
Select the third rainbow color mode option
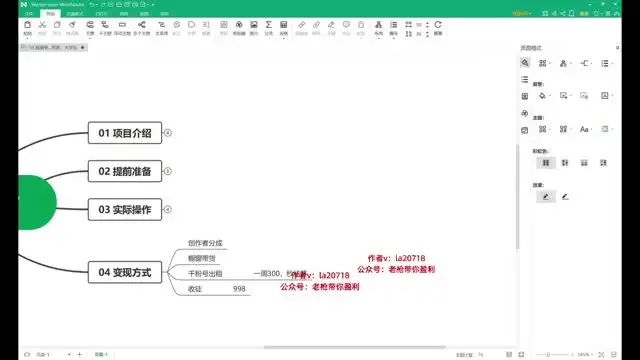pos(584,163)
